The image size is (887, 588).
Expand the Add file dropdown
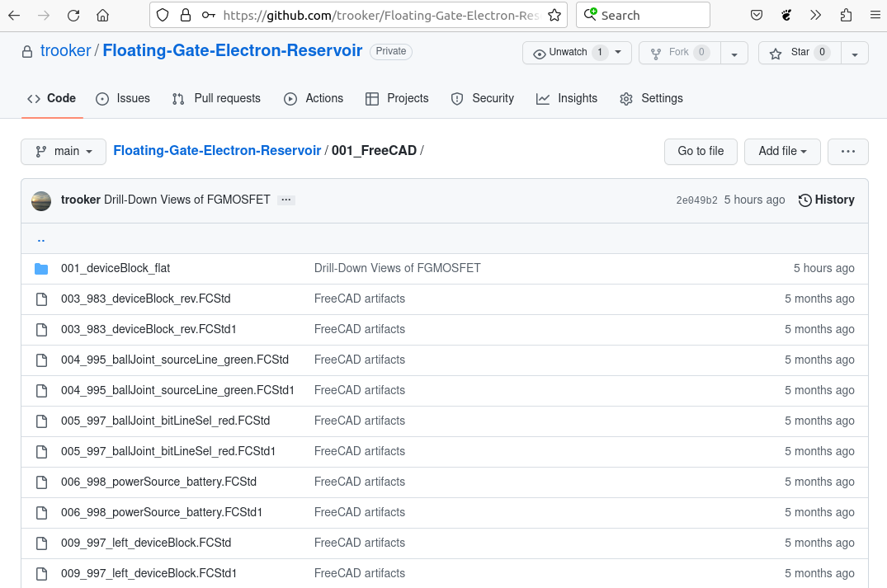click(782, 152)
